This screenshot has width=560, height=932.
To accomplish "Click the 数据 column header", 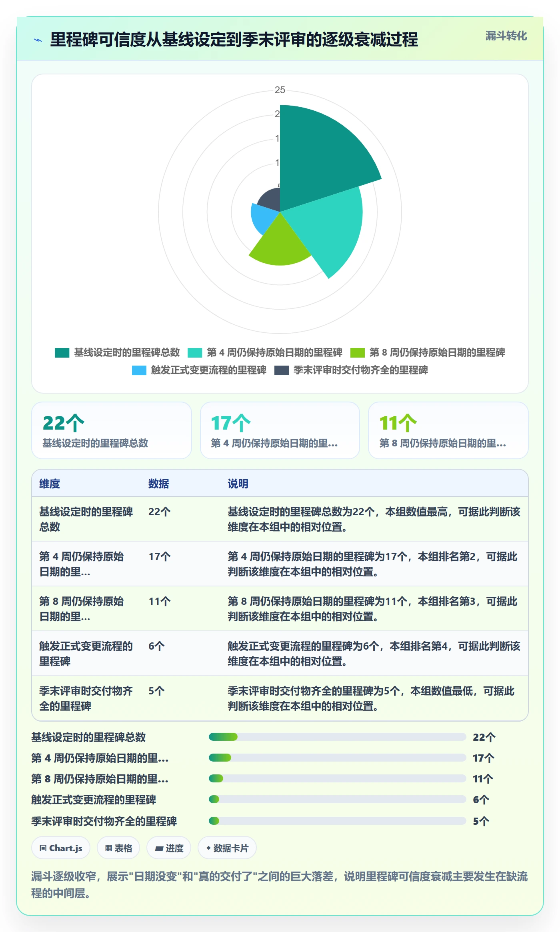I will [x=159, y=484].
